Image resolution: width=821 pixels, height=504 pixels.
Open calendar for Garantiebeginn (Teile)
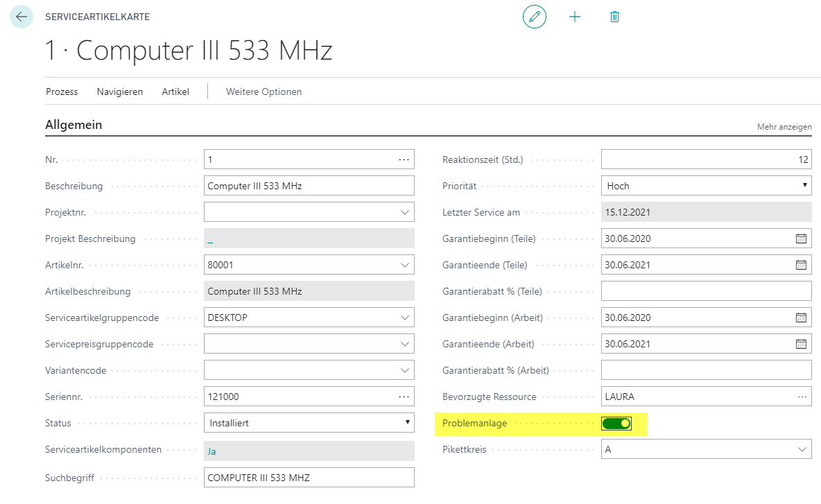pos(801,238)
